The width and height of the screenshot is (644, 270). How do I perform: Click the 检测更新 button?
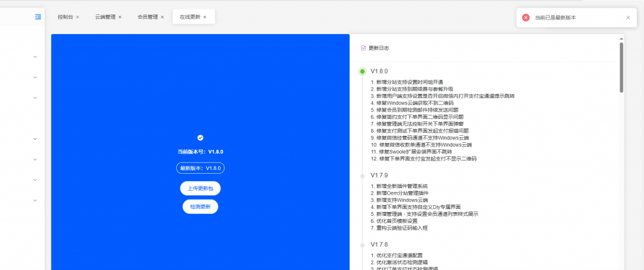200,206
